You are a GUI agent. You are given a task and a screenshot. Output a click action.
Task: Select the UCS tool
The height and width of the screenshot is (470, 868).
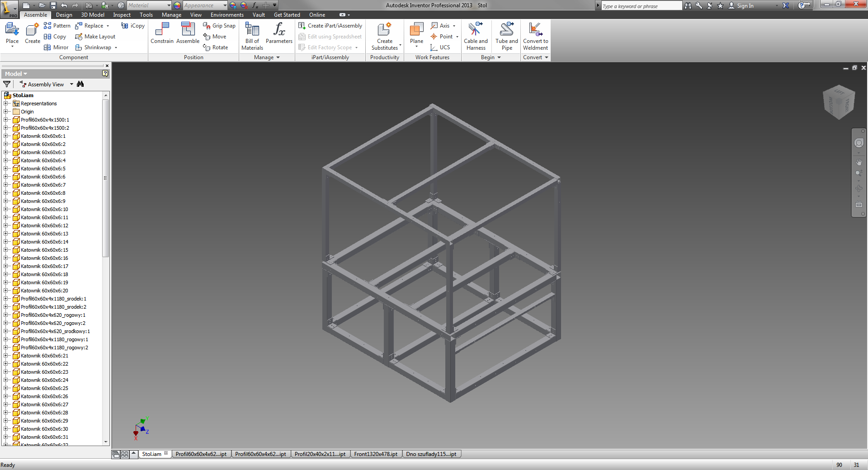[x=440, y=47]
